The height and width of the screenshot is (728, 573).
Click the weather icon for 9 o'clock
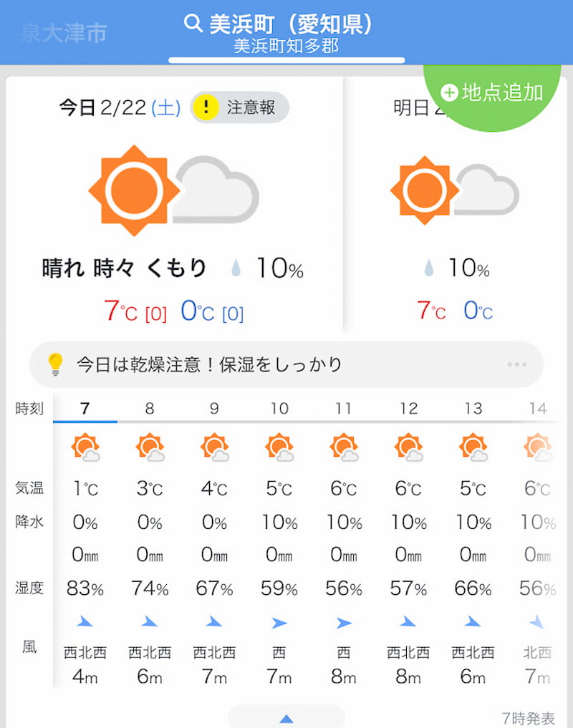[215, 448]
